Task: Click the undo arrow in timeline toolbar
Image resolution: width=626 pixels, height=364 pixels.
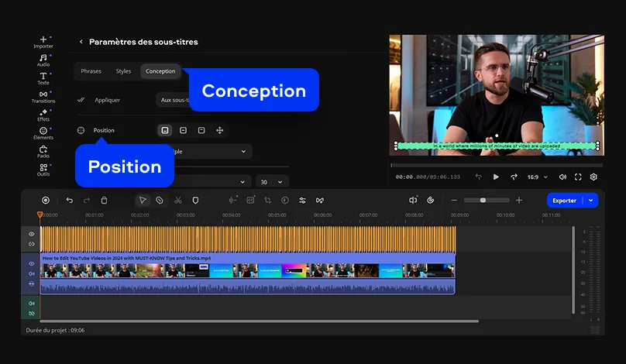Action: coord(69,200)
